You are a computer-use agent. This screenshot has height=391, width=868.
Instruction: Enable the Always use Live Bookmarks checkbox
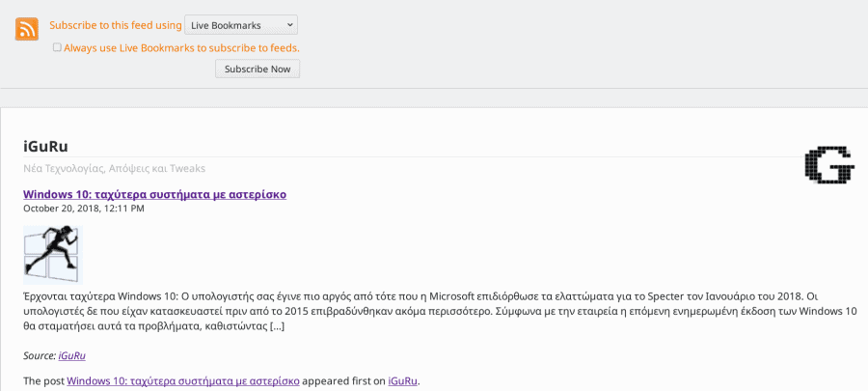[57, 47]
